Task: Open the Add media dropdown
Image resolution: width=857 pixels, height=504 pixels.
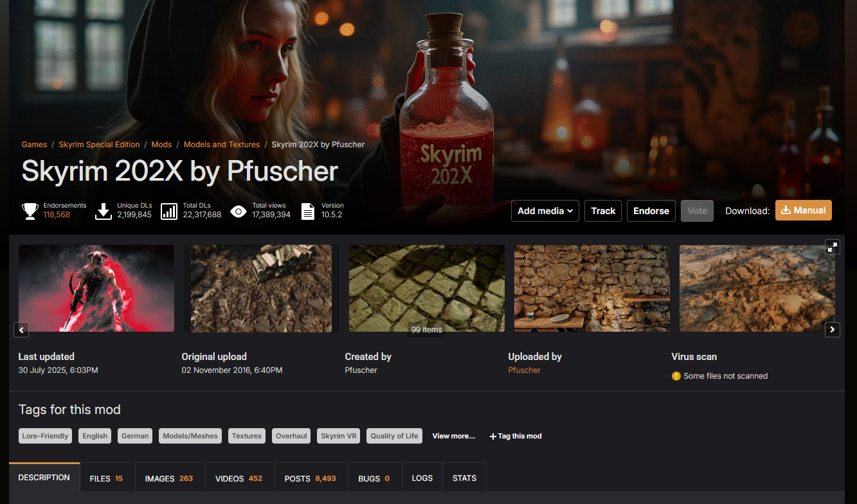Action: coord(545,211)
